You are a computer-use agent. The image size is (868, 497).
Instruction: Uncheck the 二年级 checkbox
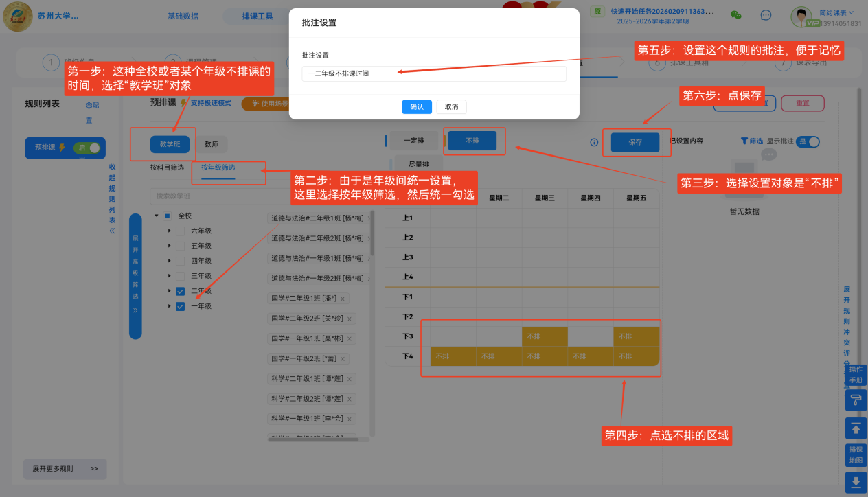(181, 291)
